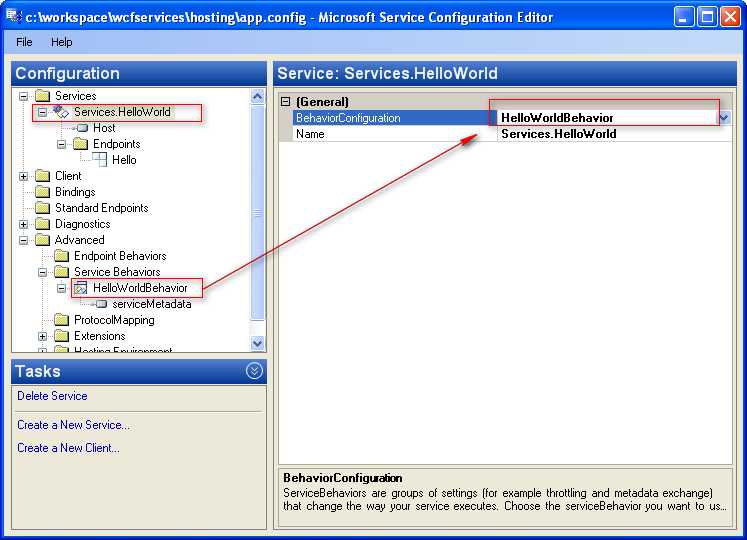Expand the Extensions node
This screenshot has width=747, height=540.
42,336
